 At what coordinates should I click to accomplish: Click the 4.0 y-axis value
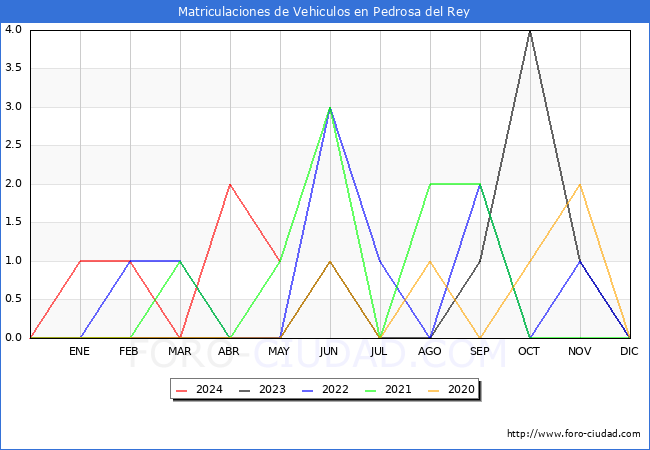tap(13, 29)
